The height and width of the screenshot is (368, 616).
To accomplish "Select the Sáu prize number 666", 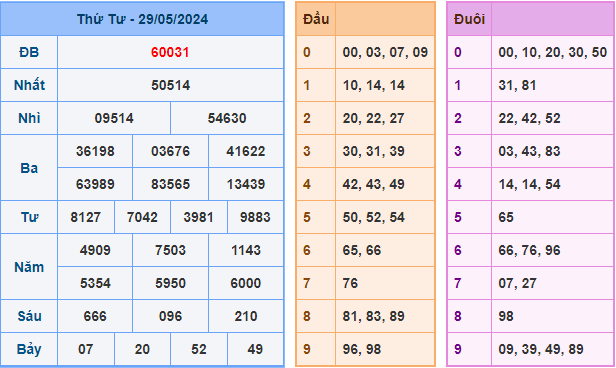I will point(95,316).
